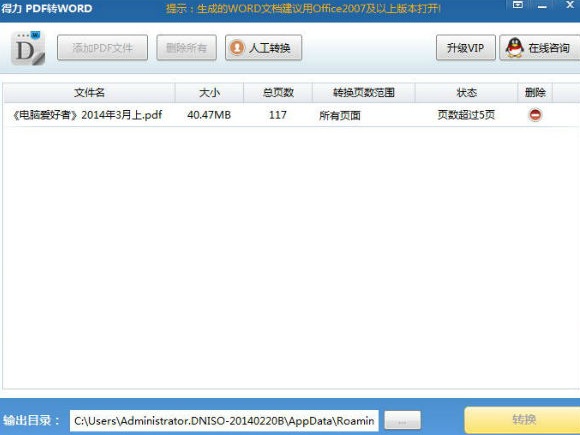Click the 添加PDF文件 button
580x435 pixels.
pos(102,47)
